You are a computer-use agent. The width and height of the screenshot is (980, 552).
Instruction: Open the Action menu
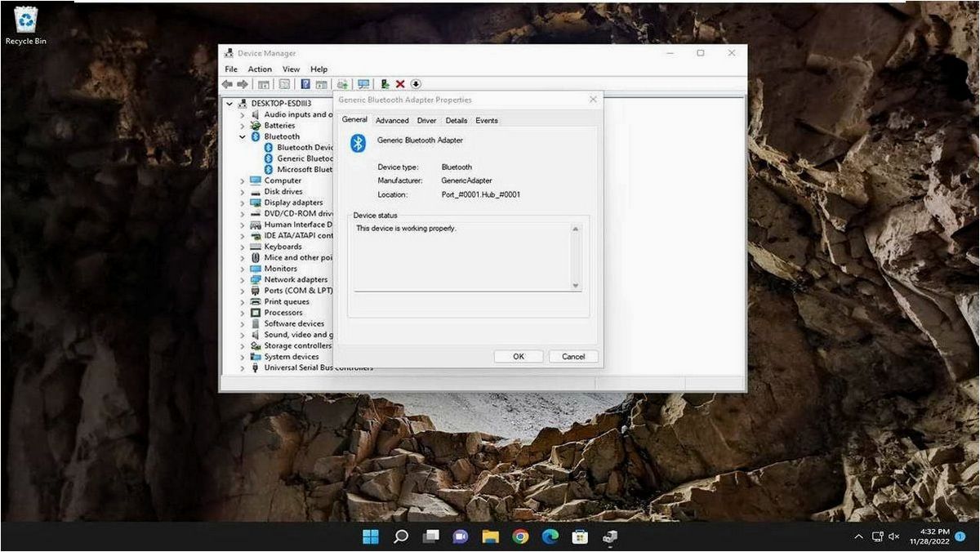(260, 69)
